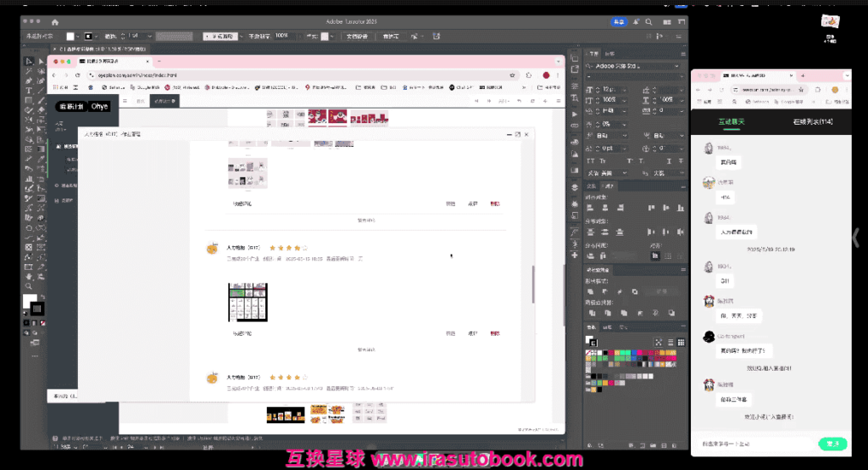
Task: Toggle fill and stroke swatch in toolbar
Action: tap(33, 305)
